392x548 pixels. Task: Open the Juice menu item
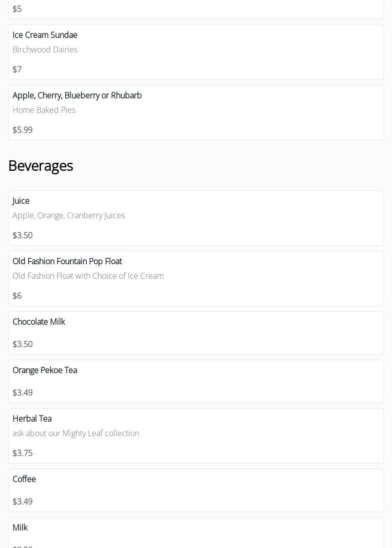coord(21,201)
